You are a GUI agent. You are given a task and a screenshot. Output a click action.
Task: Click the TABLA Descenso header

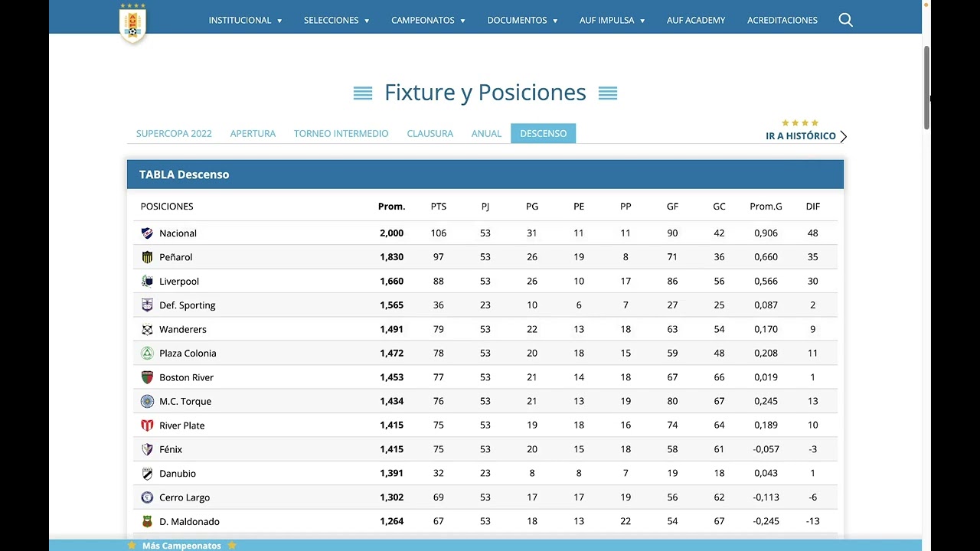485,174
